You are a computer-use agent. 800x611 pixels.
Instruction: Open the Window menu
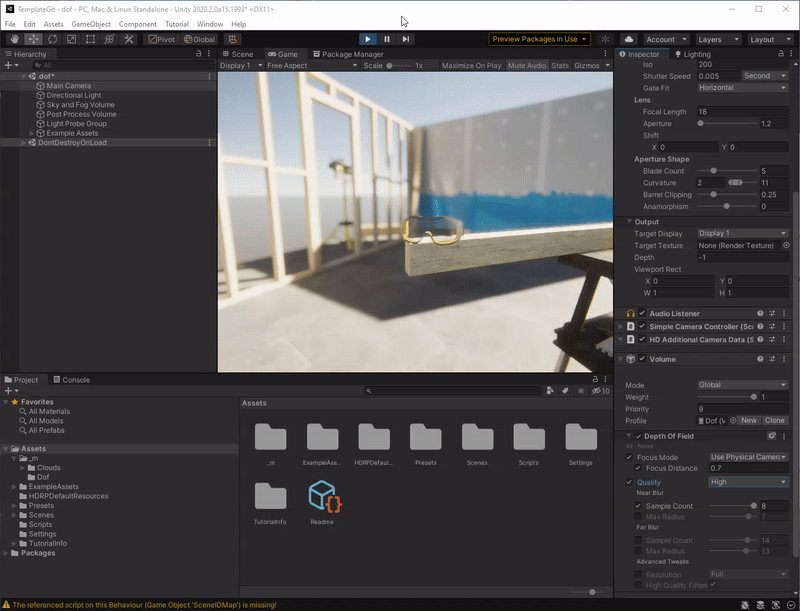click(x=210, y=24)
